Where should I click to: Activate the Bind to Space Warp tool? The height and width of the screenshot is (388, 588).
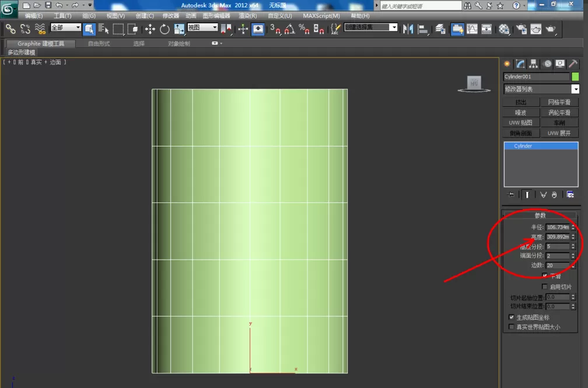[x=40, y=29]
